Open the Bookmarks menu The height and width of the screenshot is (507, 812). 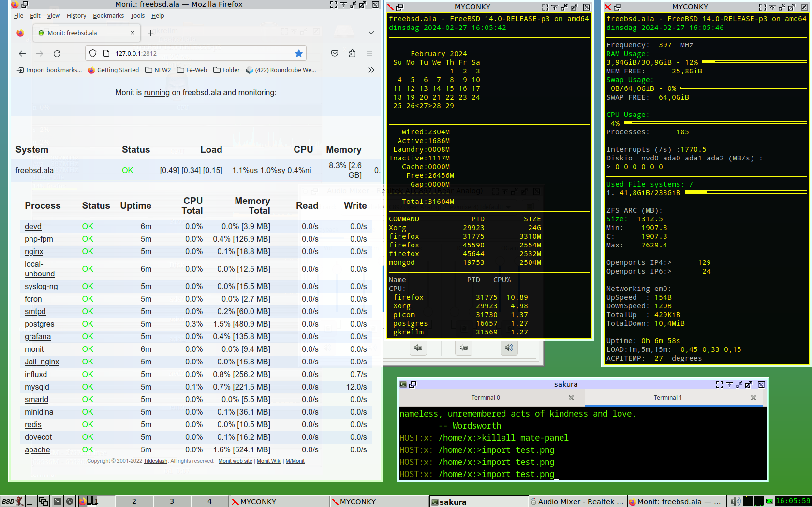point(108,15)
